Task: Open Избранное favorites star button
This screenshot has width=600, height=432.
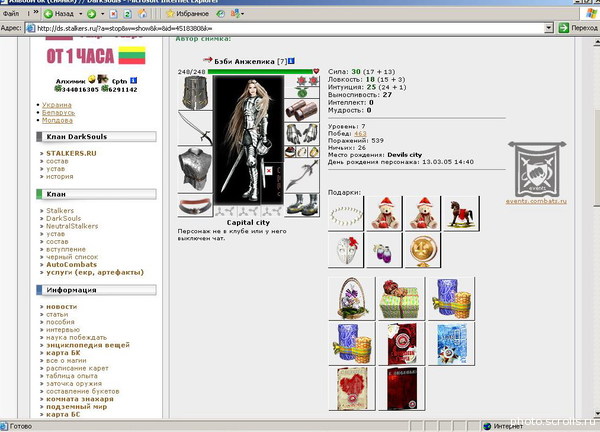Action: [187, 14]
